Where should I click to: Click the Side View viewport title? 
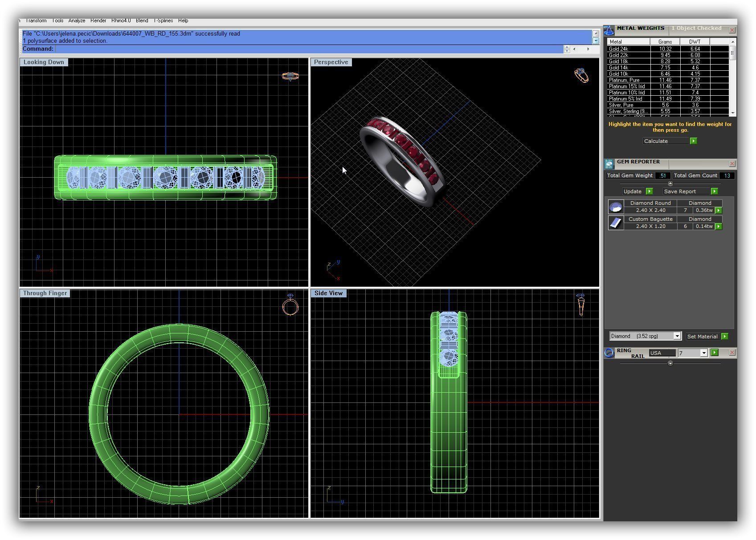[328, 293]
